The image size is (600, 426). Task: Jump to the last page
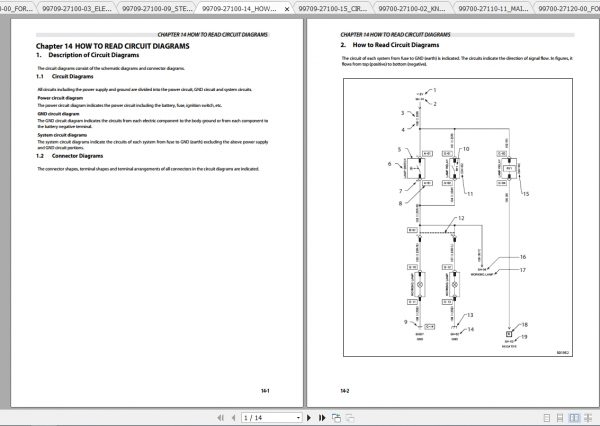(322, 418)
